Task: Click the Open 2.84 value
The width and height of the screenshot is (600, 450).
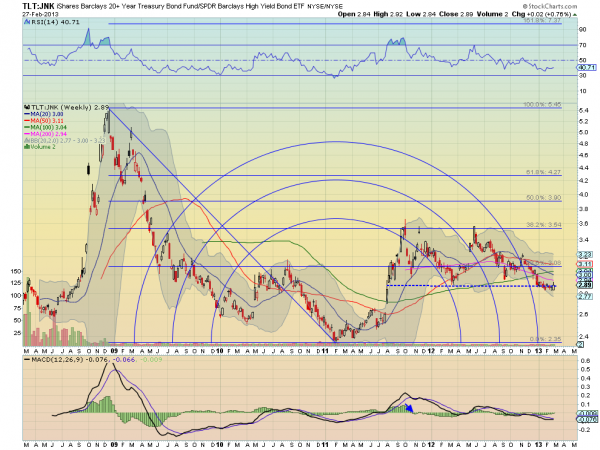Action: coord(354,14)
